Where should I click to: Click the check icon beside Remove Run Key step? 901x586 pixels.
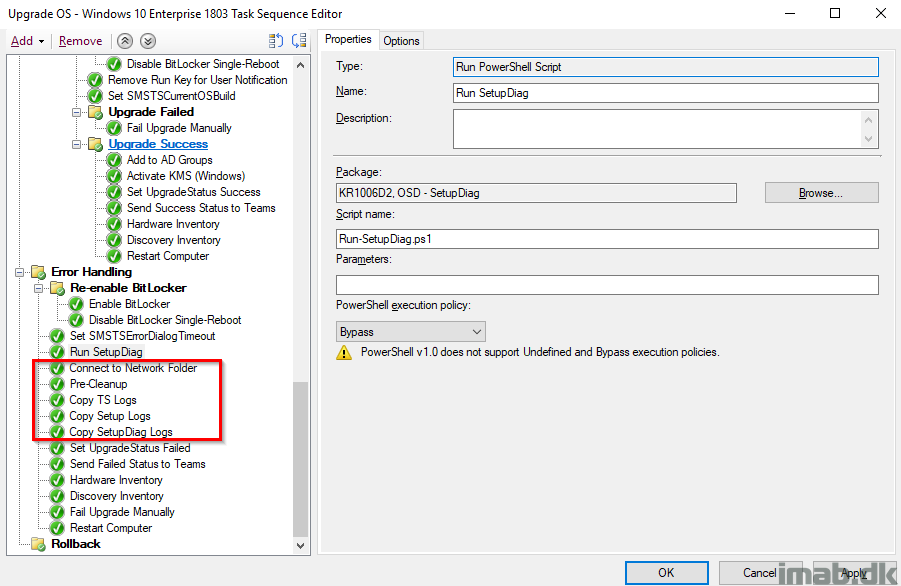95,80
